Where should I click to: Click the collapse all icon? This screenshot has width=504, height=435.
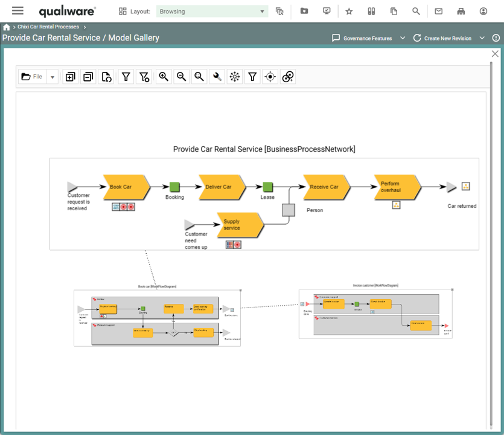click(88, 77)
